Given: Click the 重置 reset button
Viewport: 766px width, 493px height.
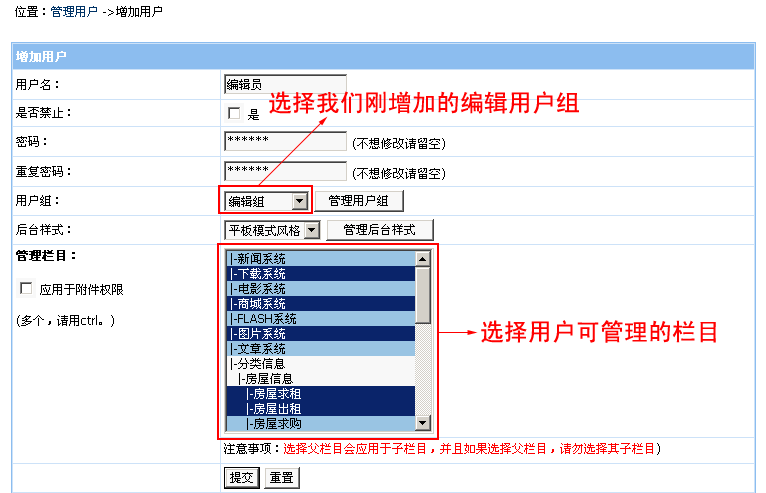Looking at the screenshot, I should pos(282,478).
